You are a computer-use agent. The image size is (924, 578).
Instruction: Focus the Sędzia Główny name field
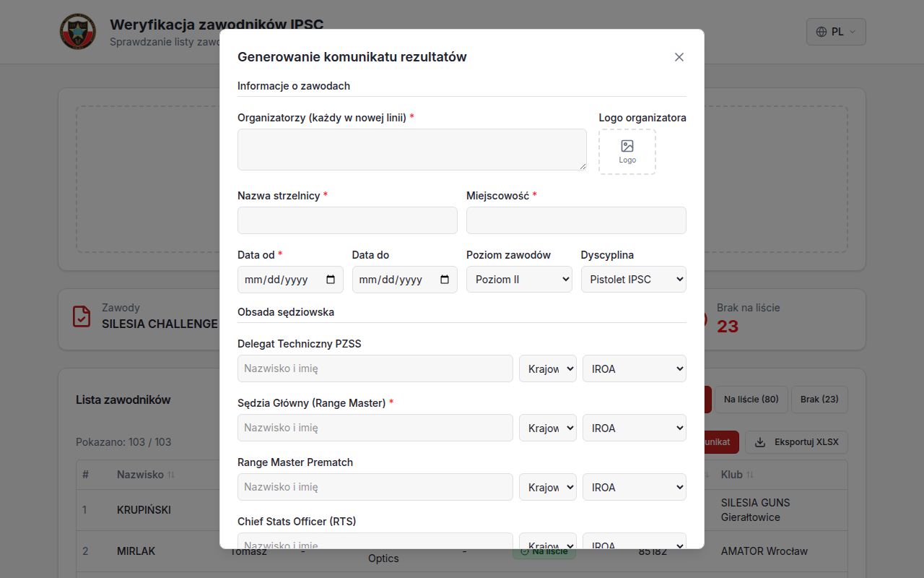pos(375,428)
